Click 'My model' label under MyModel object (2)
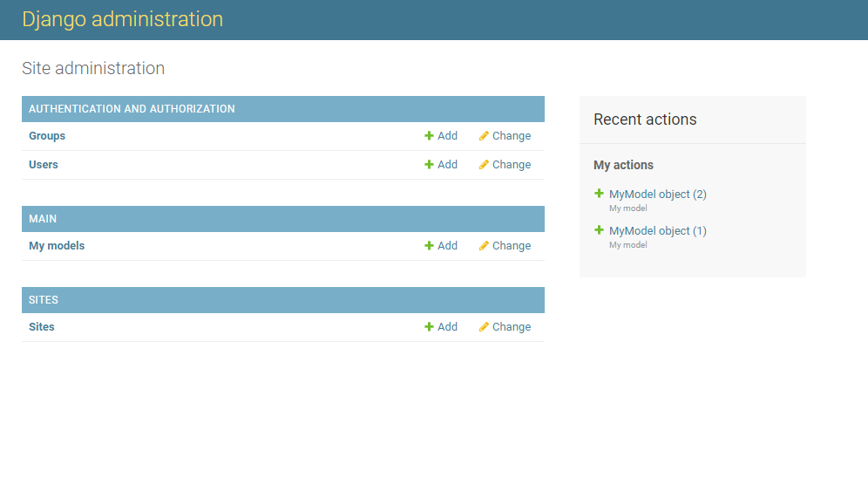 (x=627, y=208)
